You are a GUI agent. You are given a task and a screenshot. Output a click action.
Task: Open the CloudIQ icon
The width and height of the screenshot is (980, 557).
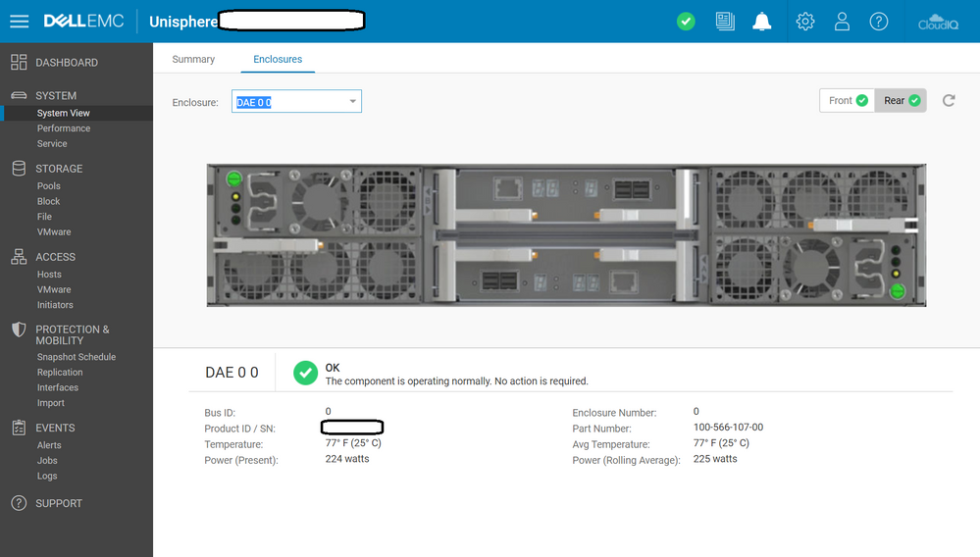[x=936, y=22]
